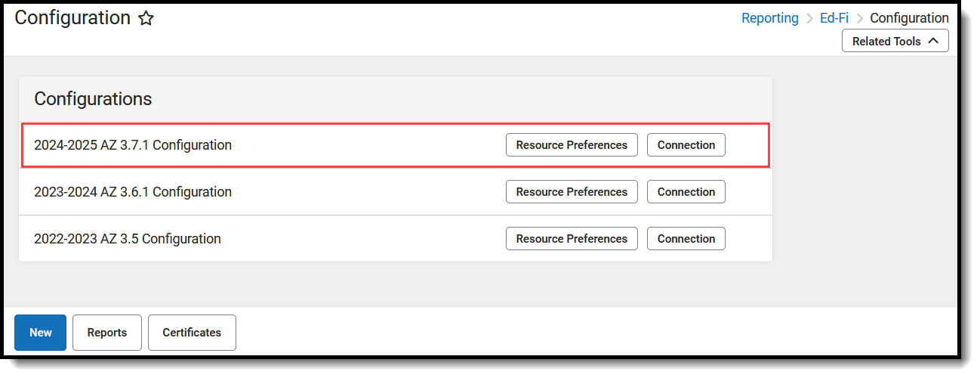Go to the Ed-Fi breadcrumb link
The width and height of the screenshot is (980, 378).
point(834,18)
